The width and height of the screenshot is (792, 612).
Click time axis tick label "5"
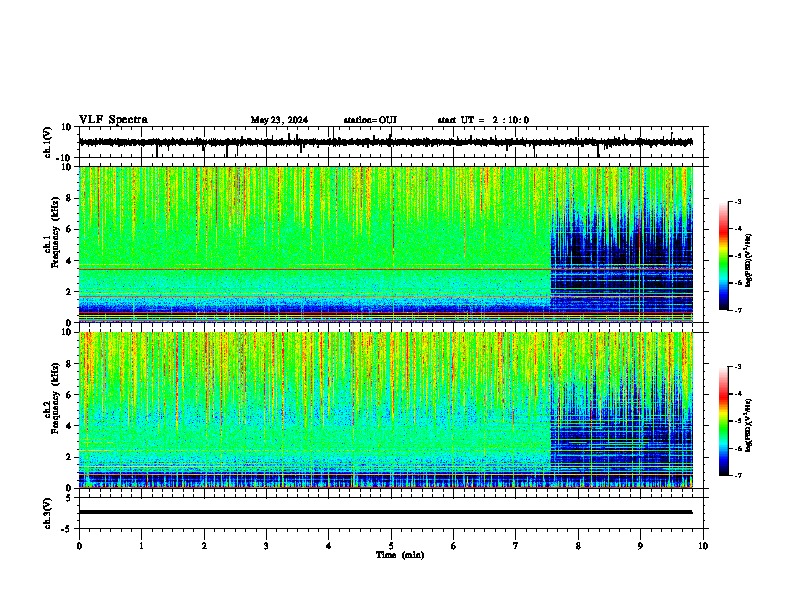[391, 546]
